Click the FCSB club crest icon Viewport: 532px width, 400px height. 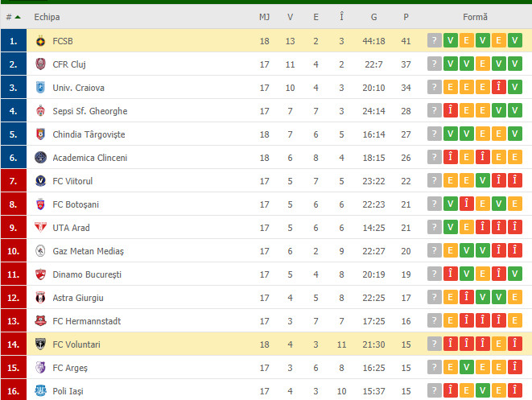click(40, 41)
